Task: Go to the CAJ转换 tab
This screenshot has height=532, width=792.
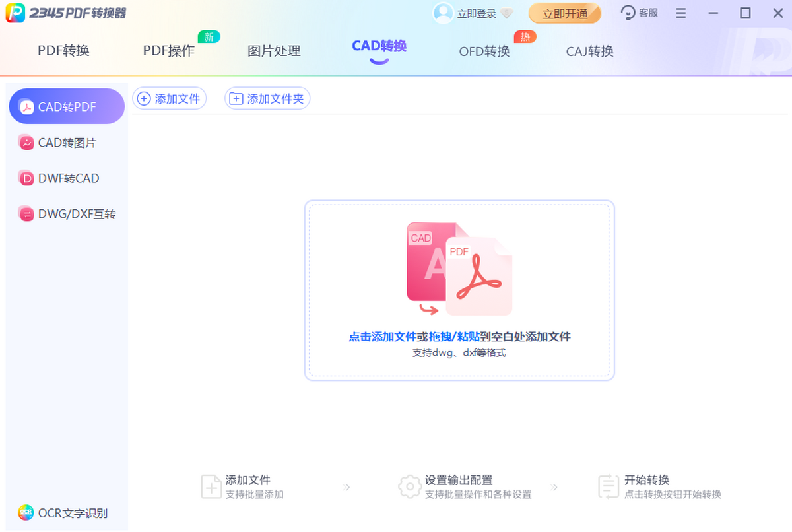Action: pyautogui.click(x=590, y=51)
